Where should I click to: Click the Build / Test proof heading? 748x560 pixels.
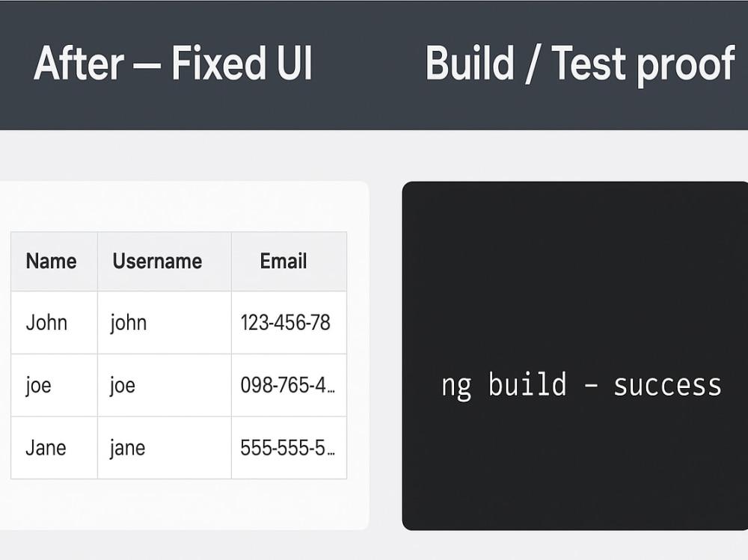coord(580,64)
